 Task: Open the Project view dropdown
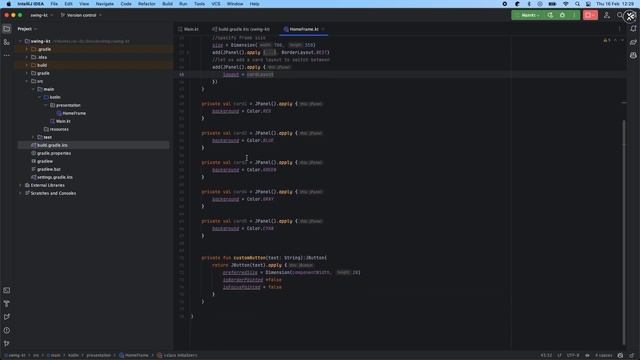point(27,29)
